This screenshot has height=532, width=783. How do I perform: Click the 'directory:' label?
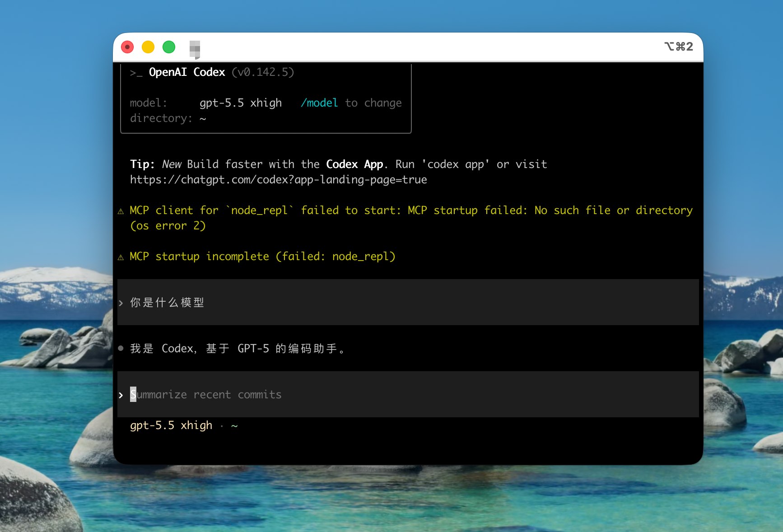(x=161, y=118)
